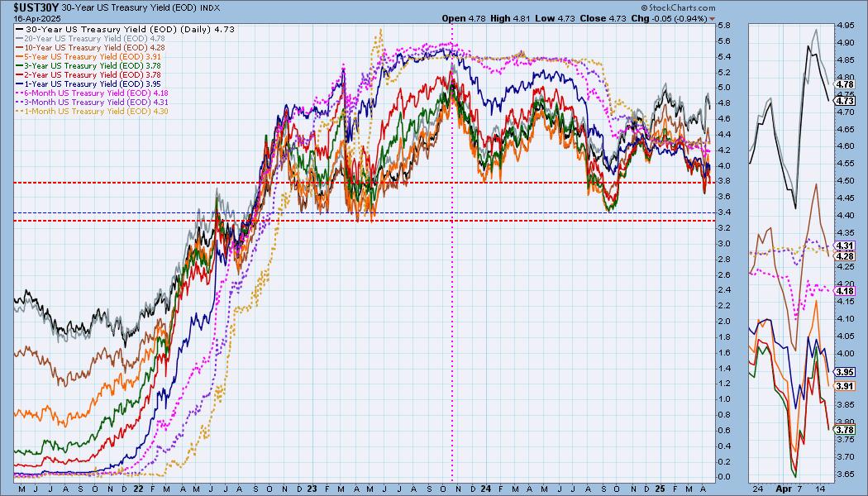Click the 3.78 price tag in zoom panel
This screenshot has width=868, height=496.
pyautogui.click(x=845, y=430)
